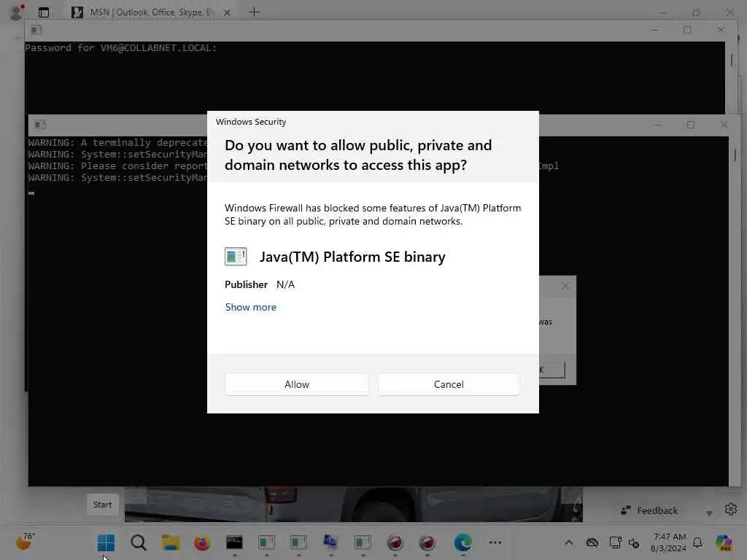Click the 'Password for VM6@COLLABNET.LOCAL:' prompt text

pos(120,47)
